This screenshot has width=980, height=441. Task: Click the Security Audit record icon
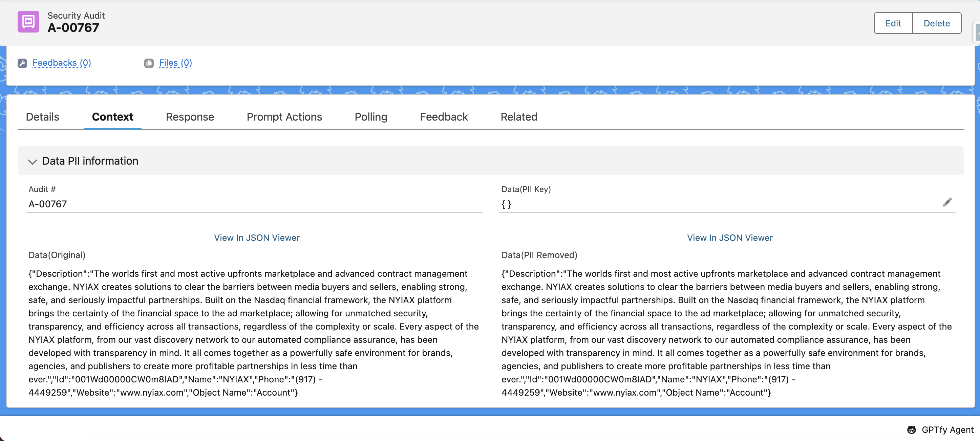(28, 22)
